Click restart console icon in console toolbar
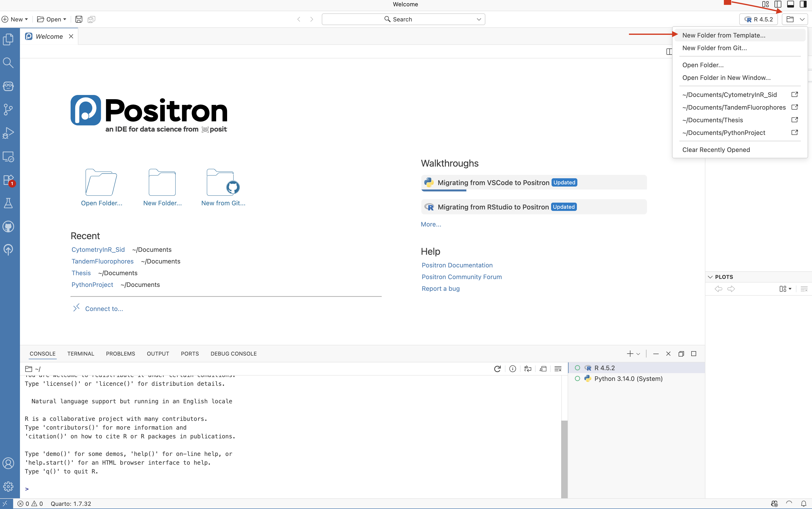The width and height of the screenshot is (812, 509). coord(497,369)
